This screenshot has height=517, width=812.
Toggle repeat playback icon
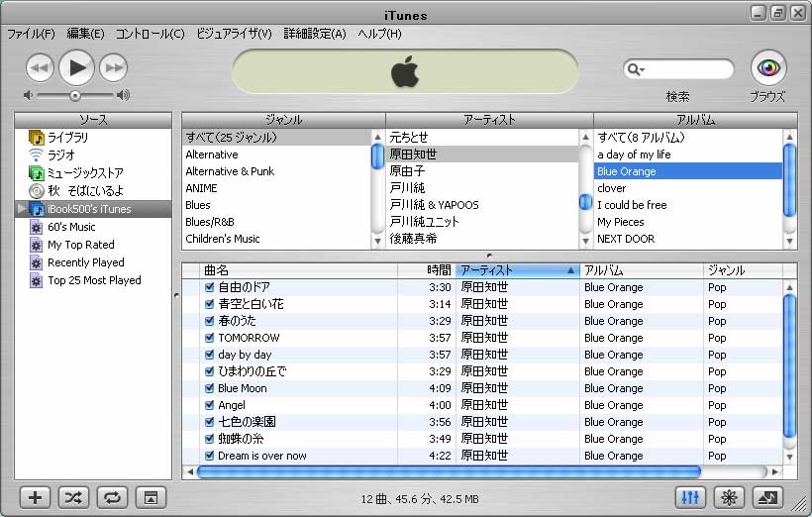[112, 497]
